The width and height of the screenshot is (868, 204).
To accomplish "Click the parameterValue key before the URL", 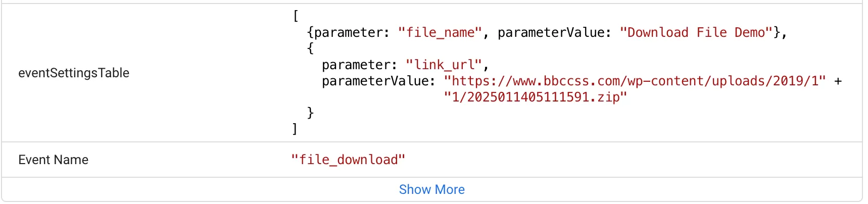I will pyautogui.click(x=379, y=81).
